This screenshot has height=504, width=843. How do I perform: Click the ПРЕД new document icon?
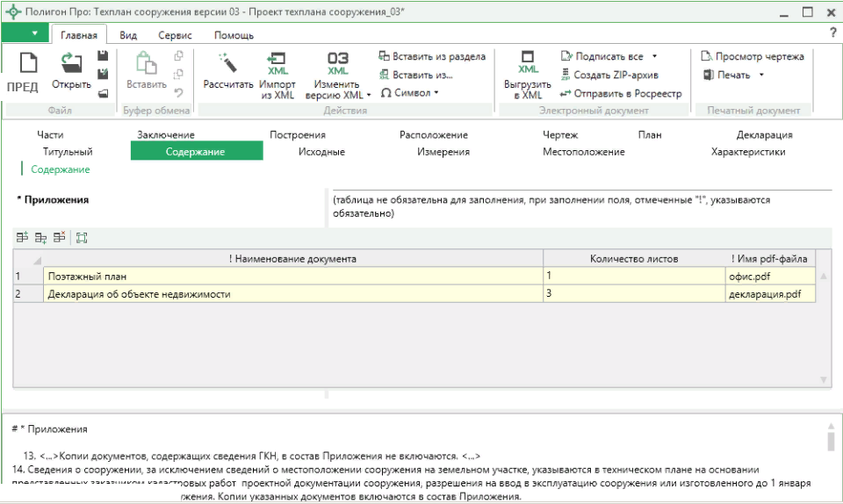pos(23,63)
